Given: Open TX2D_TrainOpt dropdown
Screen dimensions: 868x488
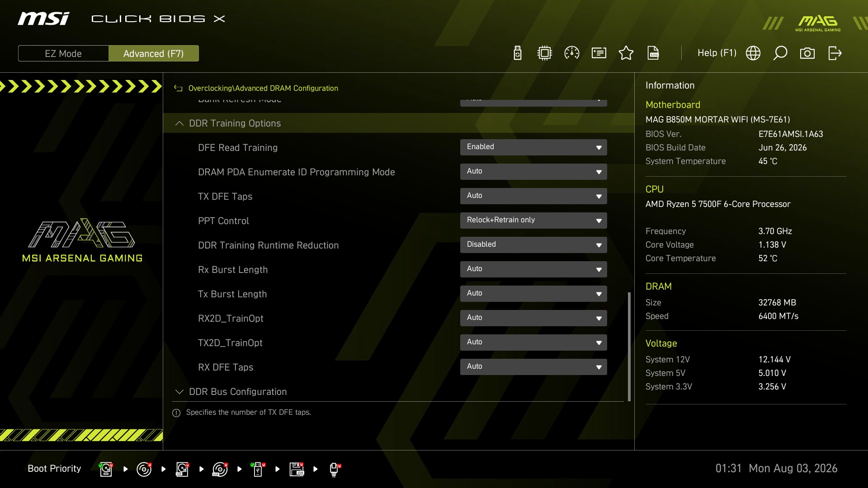Looking at the screenshot, I should 533,343.
